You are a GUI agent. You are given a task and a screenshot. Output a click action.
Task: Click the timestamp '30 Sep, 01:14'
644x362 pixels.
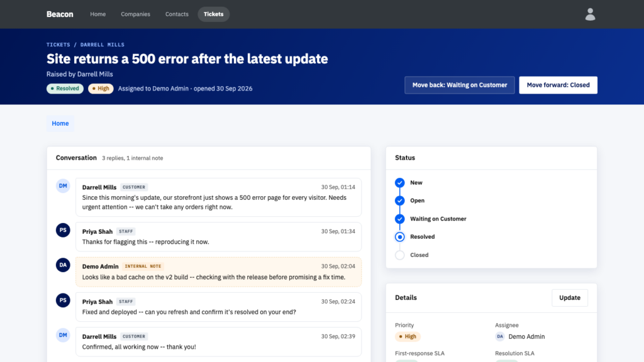coord(338,187)
